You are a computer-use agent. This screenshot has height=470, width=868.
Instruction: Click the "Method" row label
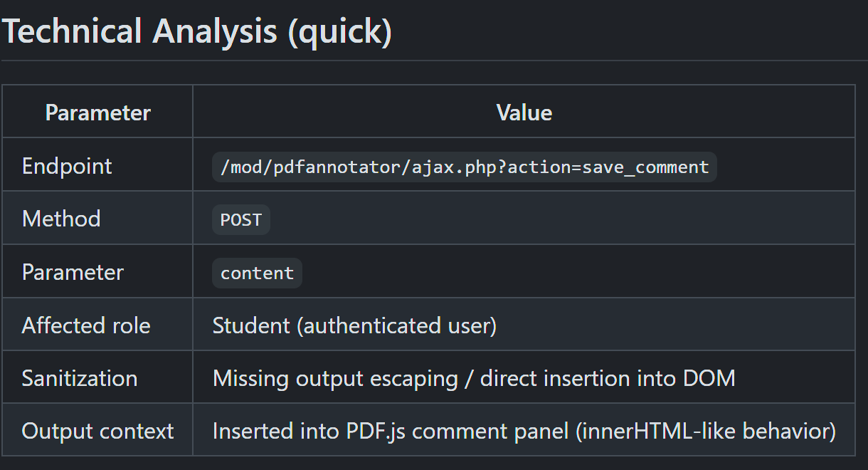coord(61,219)
